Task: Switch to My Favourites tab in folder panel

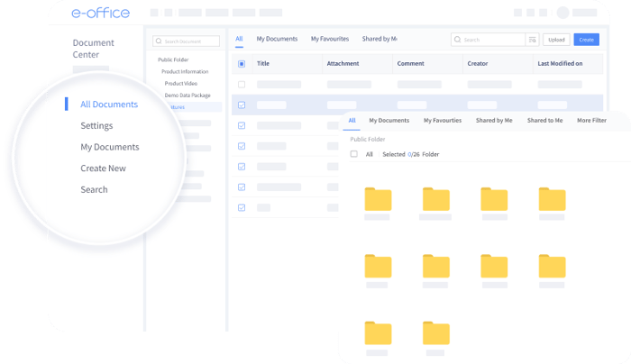Action: [443, 120]
